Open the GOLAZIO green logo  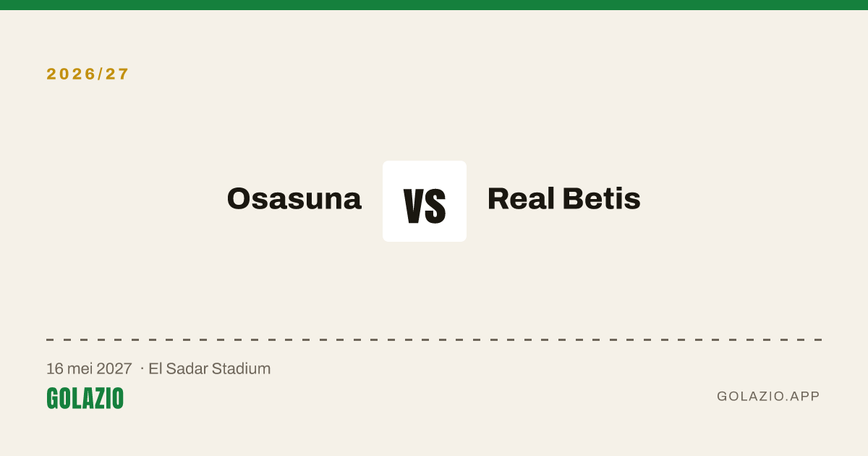tap(85, 398)
